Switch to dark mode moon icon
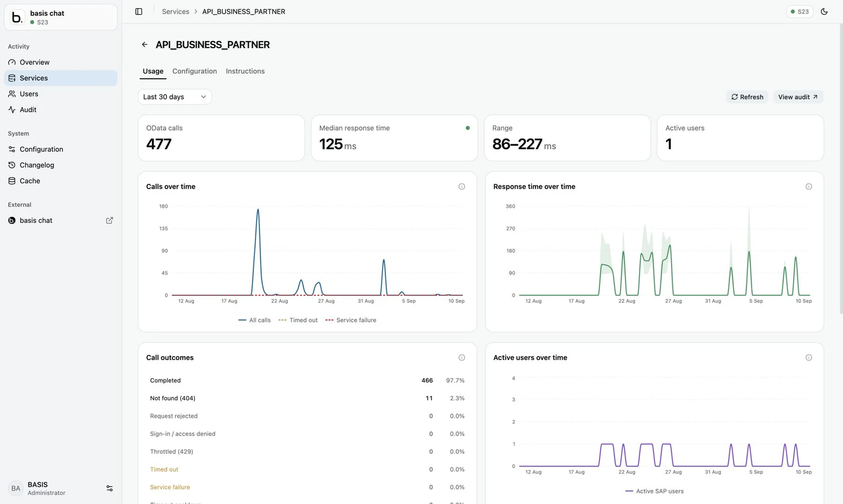 click(824, 12)
